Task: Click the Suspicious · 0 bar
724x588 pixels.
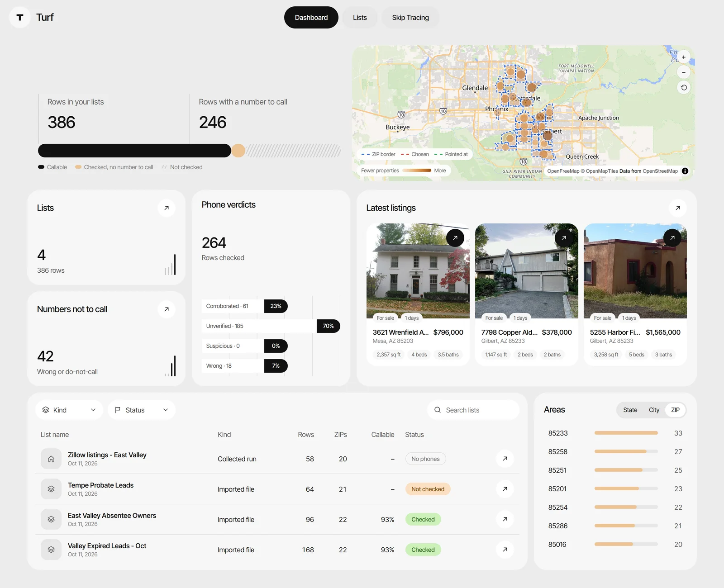Action: (x=244, y=346)
